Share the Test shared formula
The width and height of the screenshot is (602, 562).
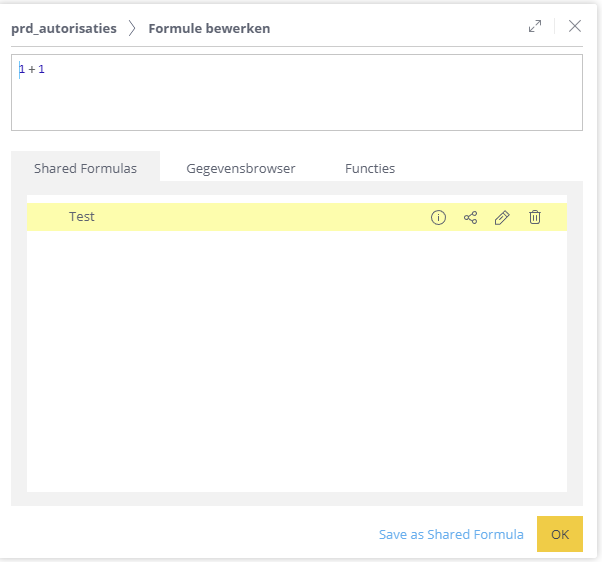pyautogui.click(x=470, y=217)
